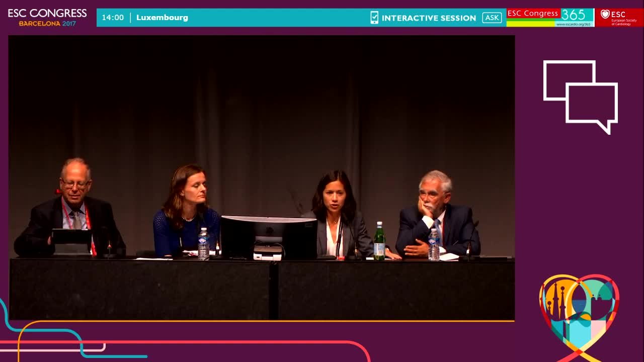
Task: Click the green glass bottle on table
Action: 379,241
